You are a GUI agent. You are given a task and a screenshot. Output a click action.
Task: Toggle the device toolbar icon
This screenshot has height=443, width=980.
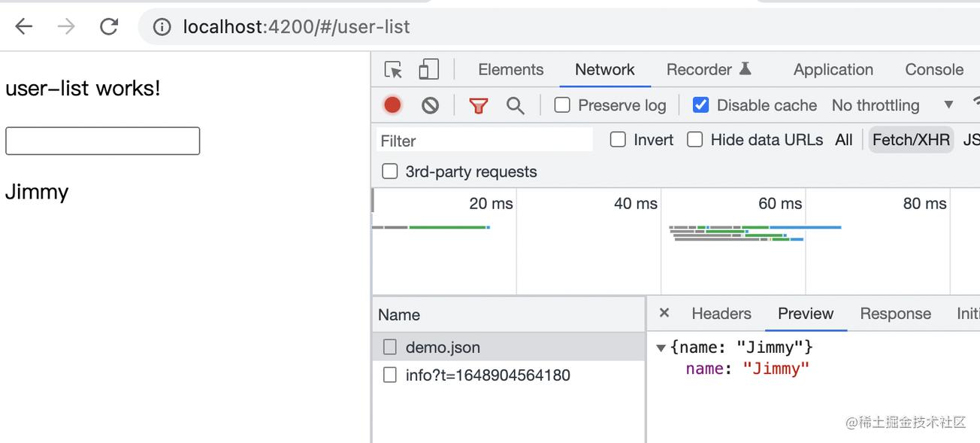(x=428, y=70)
